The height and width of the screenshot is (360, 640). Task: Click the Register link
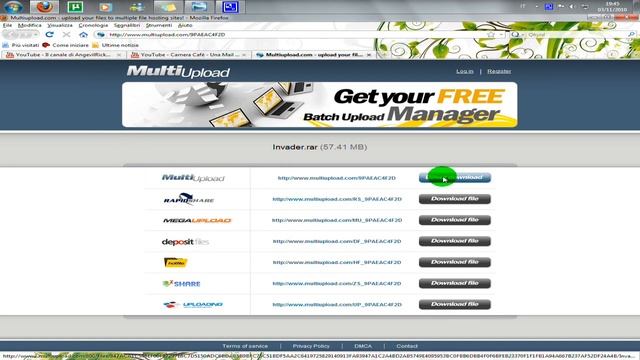coord(499,71)
